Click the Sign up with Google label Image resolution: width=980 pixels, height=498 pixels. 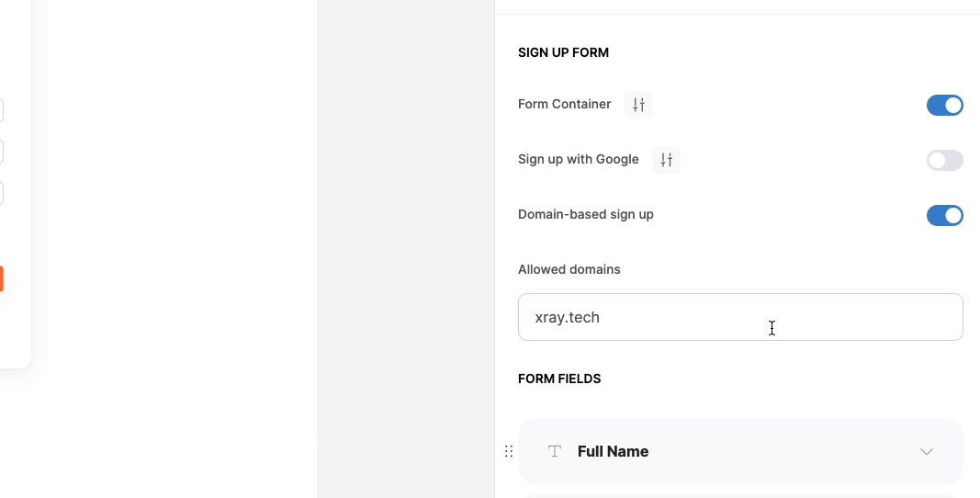(x=578, y=160)
